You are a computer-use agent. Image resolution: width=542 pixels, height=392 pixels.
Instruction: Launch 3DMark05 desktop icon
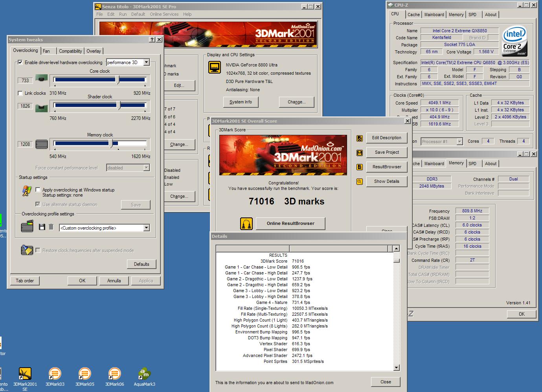[85, 374]
